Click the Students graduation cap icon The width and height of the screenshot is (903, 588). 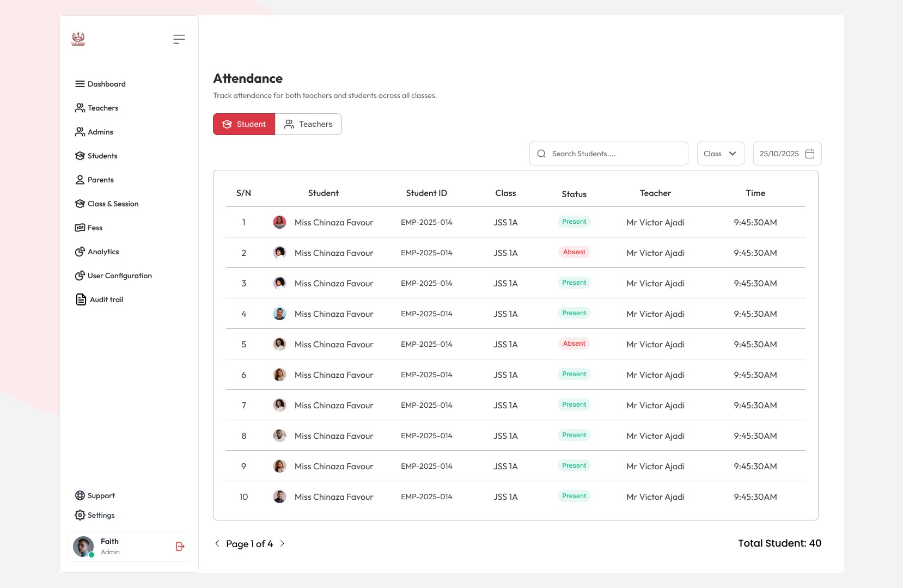(x=80, y=156)
